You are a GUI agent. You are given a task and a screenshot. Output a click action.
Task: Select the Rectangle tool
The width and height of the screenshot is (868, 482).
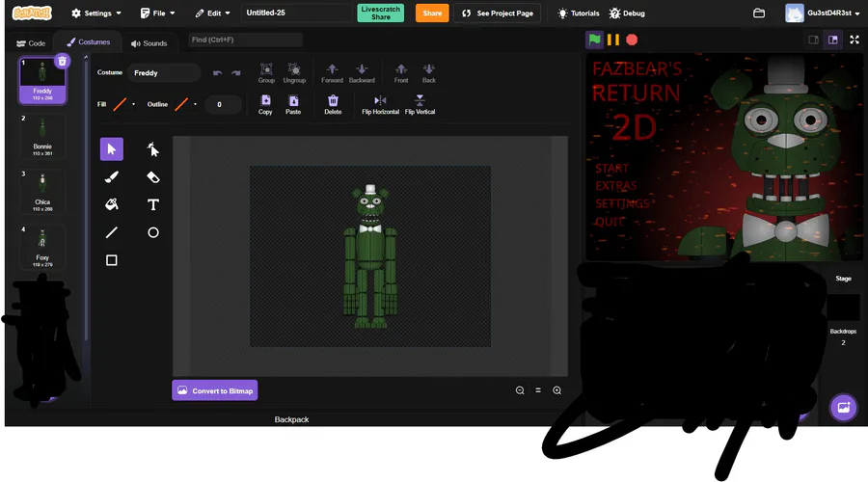111,260
